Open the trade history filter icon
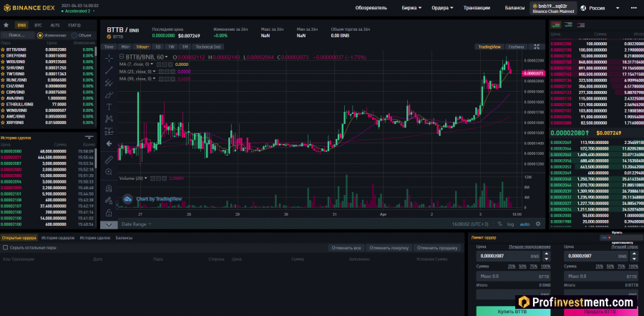 (x=89, y=138)
